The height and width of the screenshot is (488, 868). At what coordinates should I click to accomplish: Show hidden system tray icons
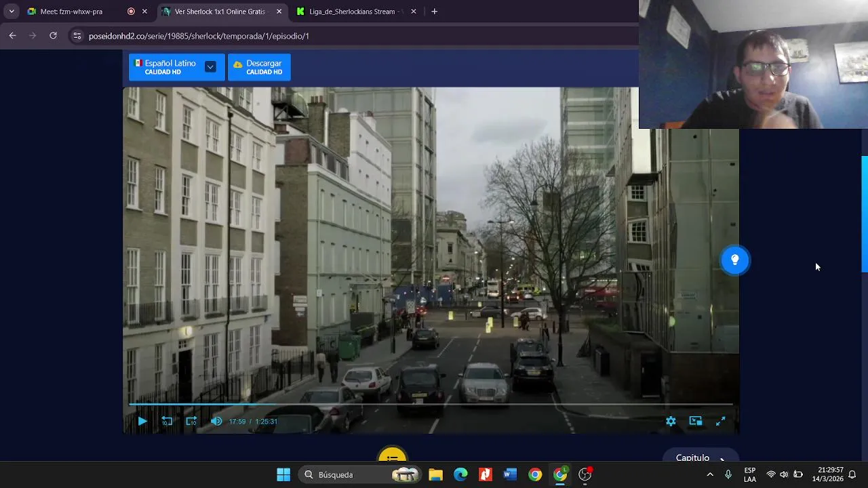[x=710, y=474]
